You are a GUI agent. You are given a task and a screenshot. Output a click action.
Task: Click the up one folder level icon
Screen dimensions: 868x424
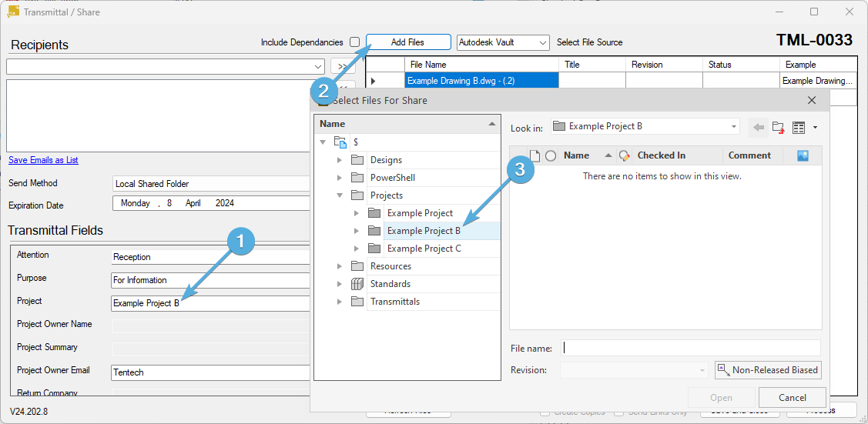coord(779,127)
